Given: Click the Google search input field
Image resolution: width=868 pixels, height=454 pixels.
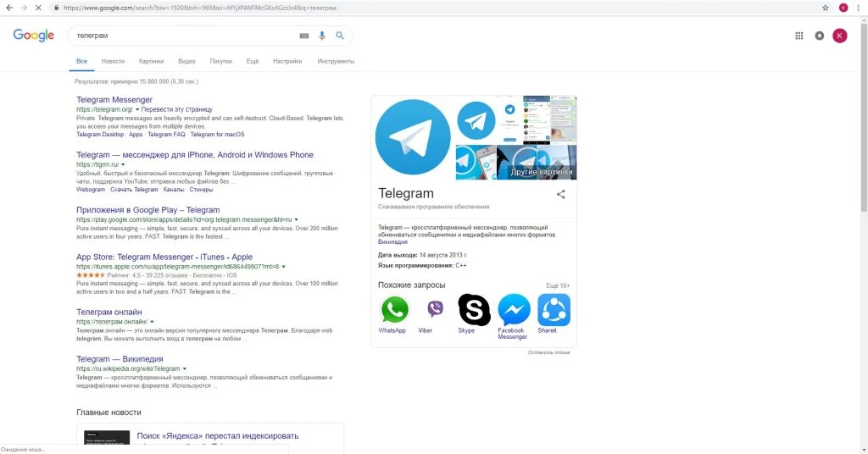Looking at the screenshot, I should (186, 36).
